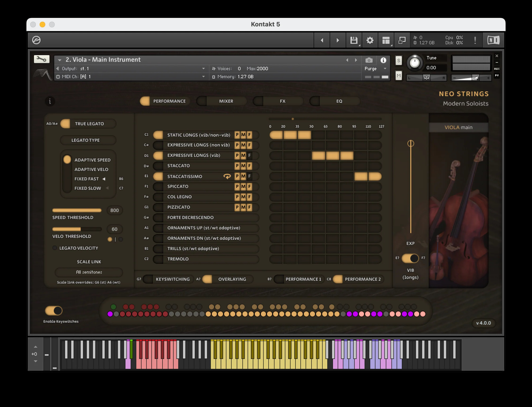The image size is (532, 407).
Task: Switch to the FX tab
Action: [x=278, y=101]
